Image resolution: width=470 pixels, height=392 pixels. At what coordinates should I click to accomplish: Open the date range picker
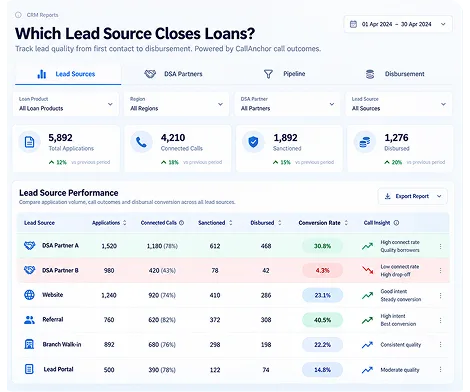398,24
